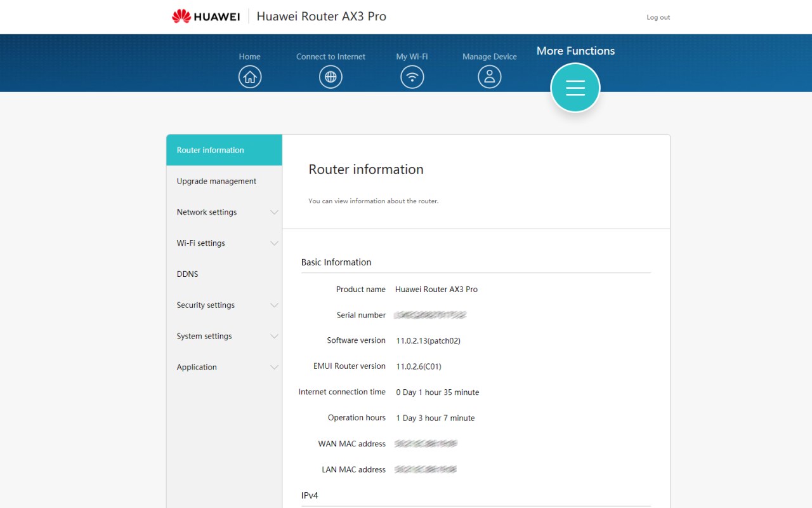Select the Internet connection time value
This screenshot has height=508, width=812.
tap(438, 392)
